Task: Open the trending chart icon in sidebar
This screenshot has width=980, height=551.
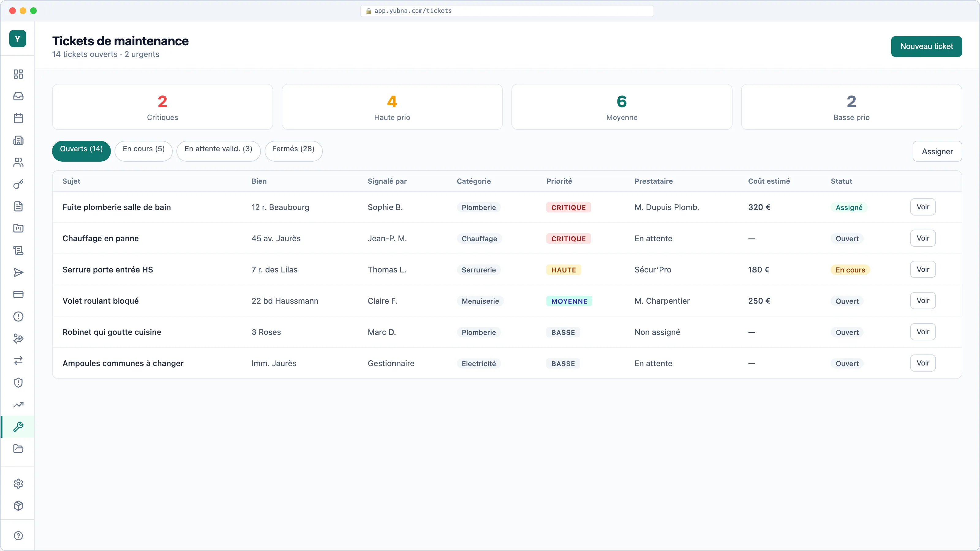Action: tap(18, 405)
